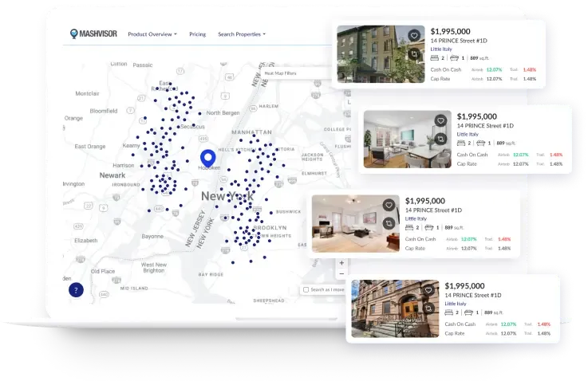
Task: Click the Hoboken location pin on map
Action: click(x=207, y=158)
